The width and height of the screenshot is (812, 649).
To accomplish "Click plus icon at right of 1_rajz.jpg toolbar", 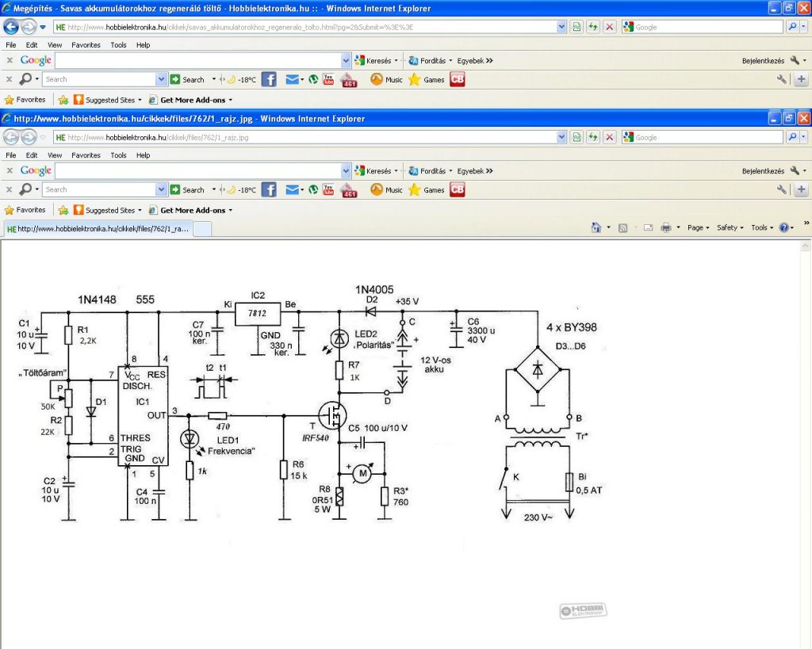I will (801, 189).
